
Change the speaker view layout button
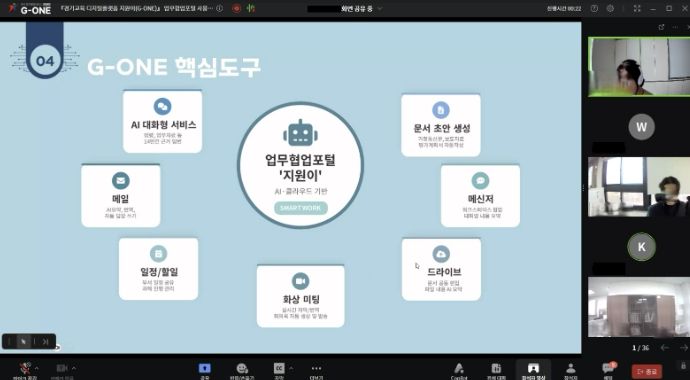click(x=533, y=369)
